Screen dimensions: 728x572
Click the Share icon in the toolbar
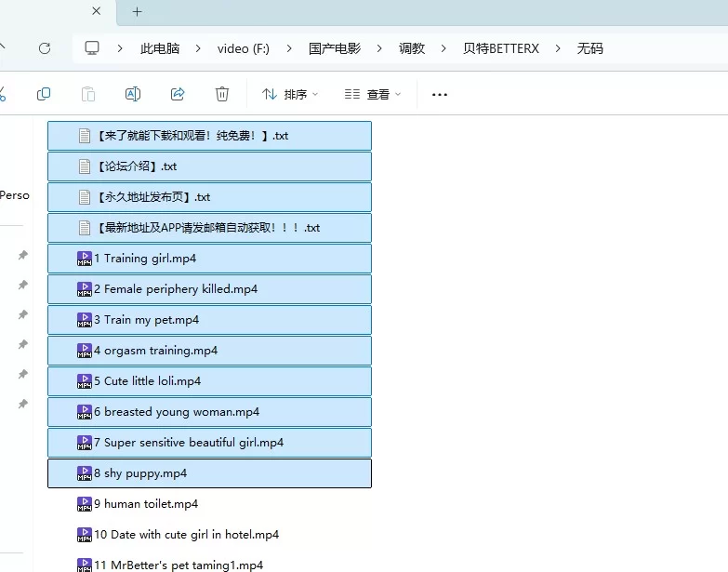[x=178, y=94]
